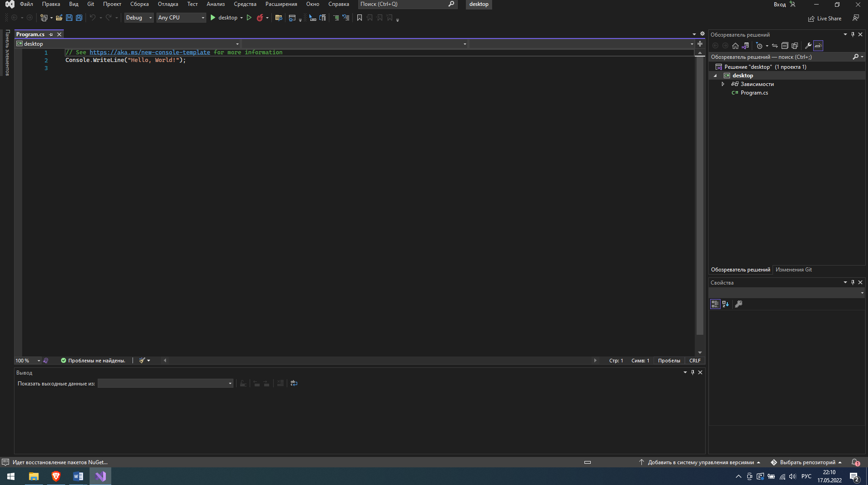Click the Home icon in Solution Explorer
The image size is (868, 485).
735,46
